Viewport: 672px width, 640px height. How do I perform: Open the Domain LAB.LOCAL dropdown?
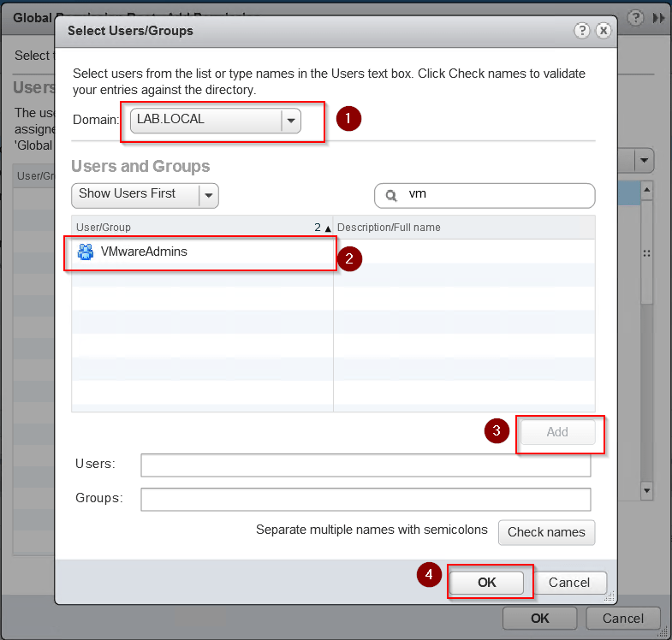(291, 121)
